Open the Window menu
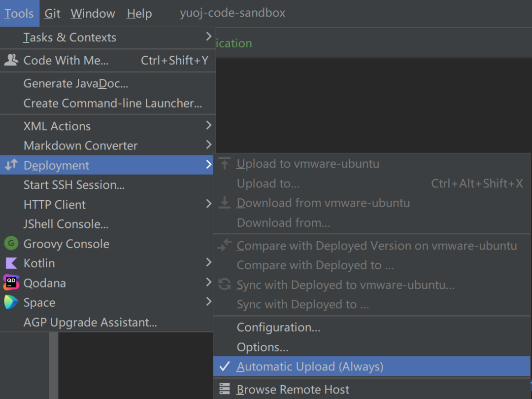This screenshot has height=399, width=532. pyautogui.click(x=93, y=13)
